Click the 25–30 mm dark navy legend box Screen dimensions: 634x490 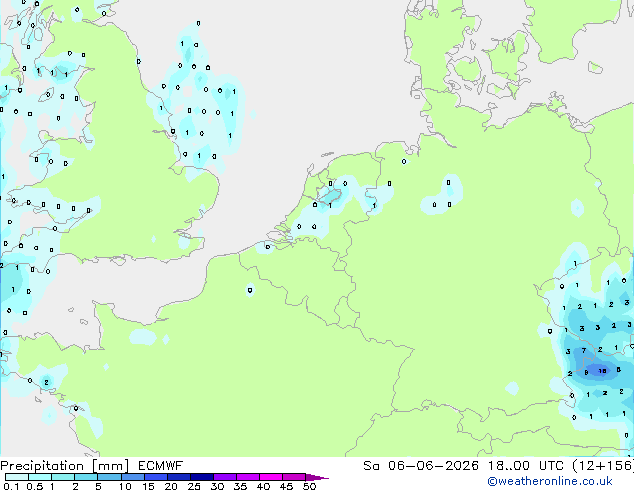(201, 477)
